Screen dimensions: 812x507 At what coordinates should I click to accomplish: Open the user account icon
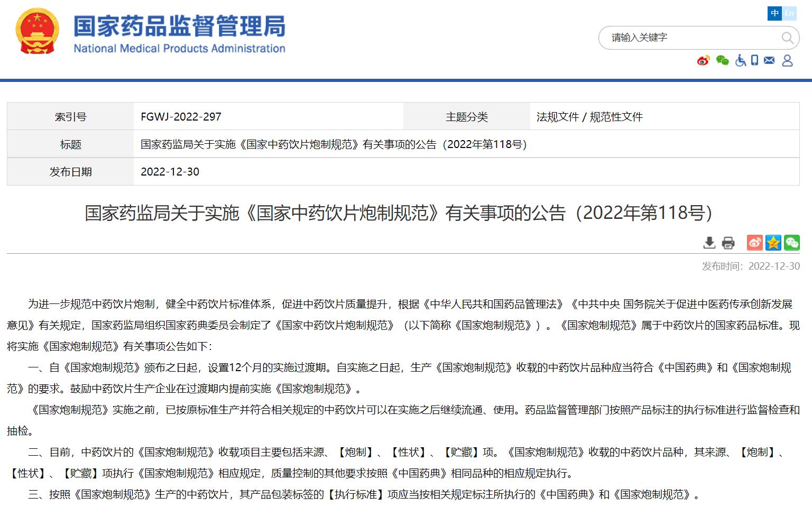(x=787, y=61)
